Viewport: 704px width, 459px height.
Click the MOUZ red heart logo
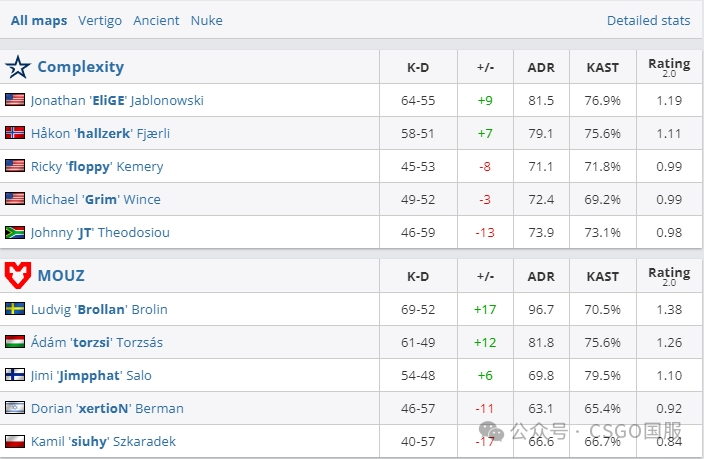click(x=18, y=274)
